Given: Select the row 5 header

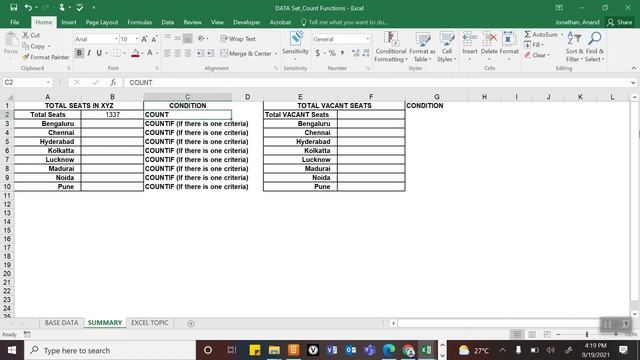Looking at the screenshot, I should pyautogui.click(x=7, y=142).
